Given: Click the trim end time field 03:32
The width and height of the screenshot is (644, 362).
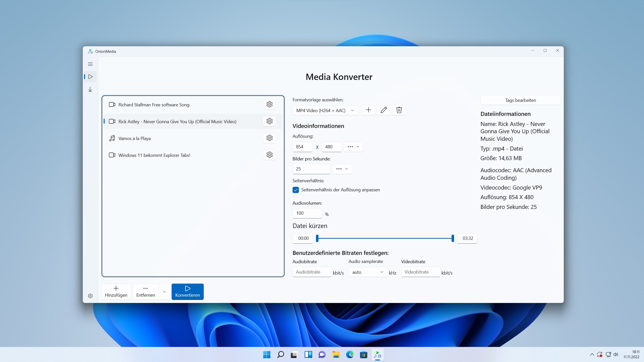Looking at the screenshot, I should click(x=467, y=238).
